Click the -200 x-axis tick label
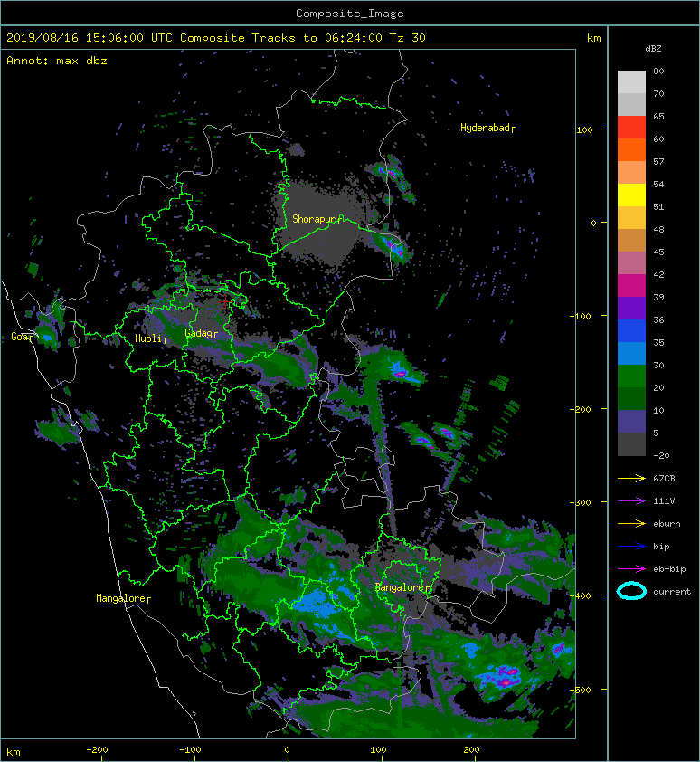The image size is (700, 762). [x=97, y=750]
